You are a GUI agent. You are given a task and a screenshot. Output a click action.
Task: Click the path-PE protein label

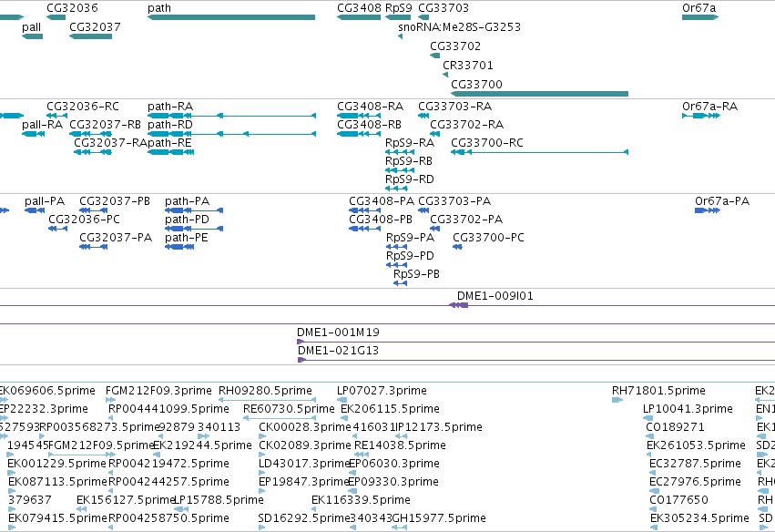(x=187, y=238)
